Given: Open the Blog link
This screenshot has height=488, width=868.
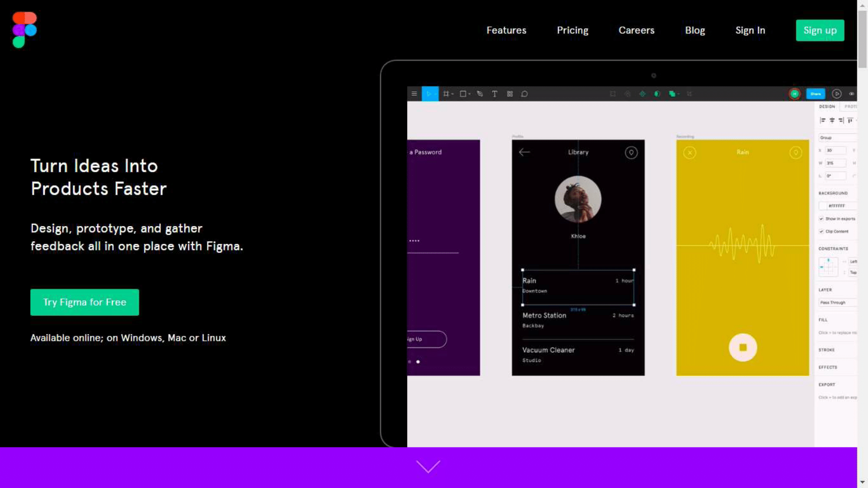Looking at the screenshot, I should tap(695, 30).
